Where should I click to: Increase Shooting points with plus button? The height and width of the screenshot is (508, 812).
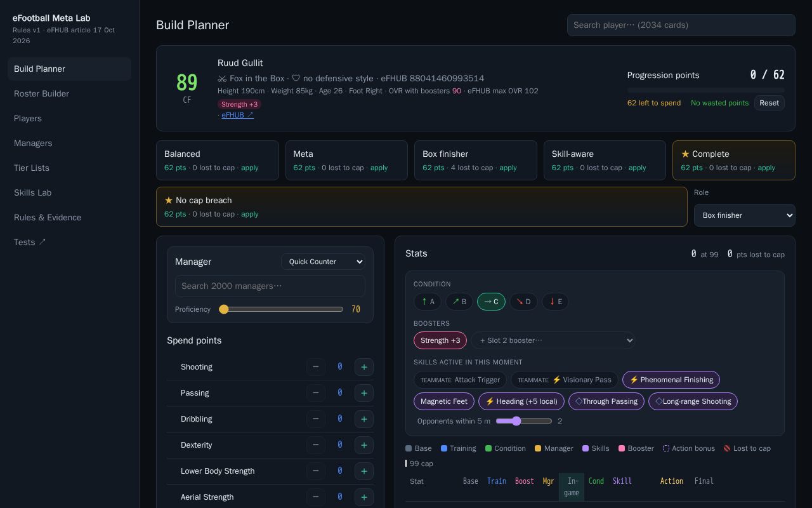click(x=363, y=367)
